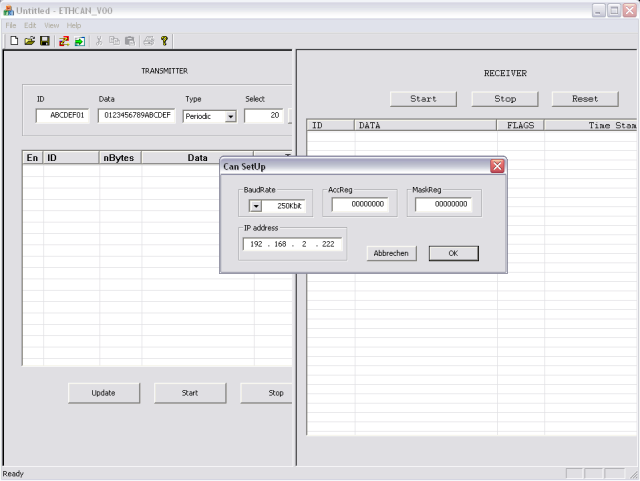
Task: Open the Type dropdown showing Periodic
Action: tap(230, 116)
